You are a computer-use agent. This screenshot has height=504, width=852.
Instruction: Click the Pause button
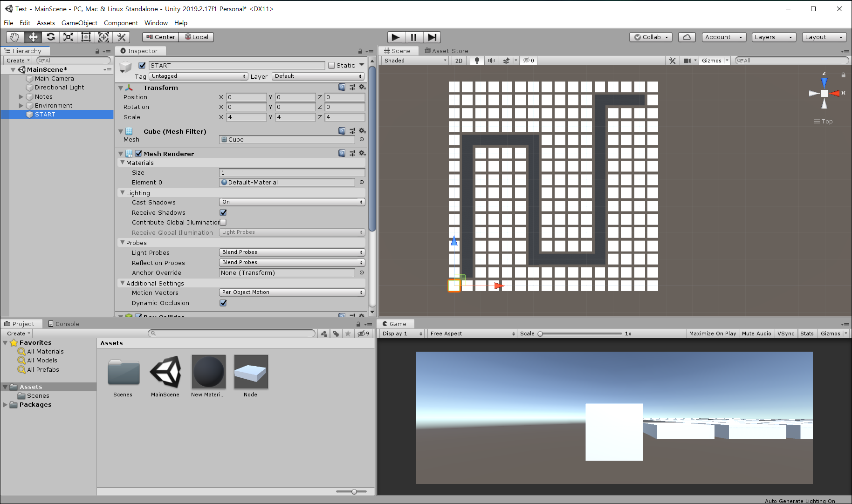(x=414, y=37)
